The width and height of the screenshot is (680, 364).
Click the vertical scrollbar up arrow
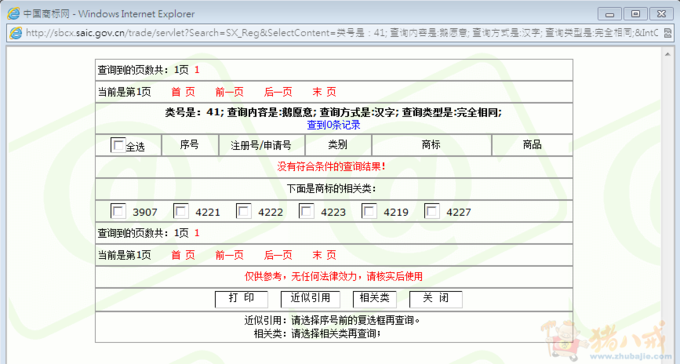tap(667, 54)
